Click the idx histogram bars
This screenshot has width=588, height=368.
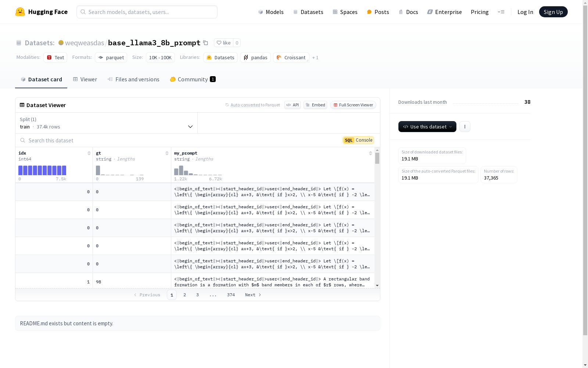click(x=42, y=170)
